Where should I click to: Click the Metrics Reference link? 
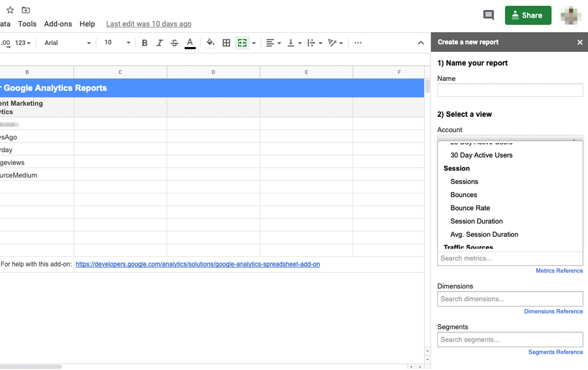(559, 271)
